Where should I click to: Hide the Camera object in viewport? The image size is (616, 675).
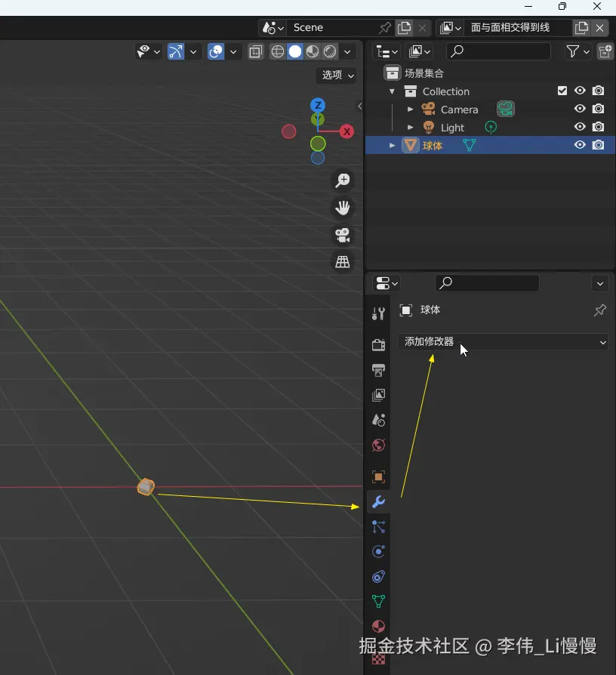[x=580, y=109]
